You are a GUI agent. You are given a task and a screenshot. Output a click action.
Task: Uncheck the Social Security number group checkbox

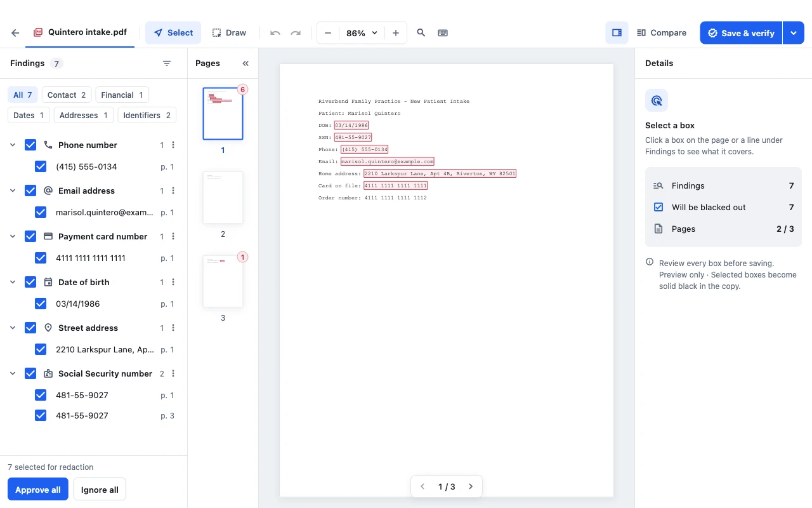[x=30, y=373]
